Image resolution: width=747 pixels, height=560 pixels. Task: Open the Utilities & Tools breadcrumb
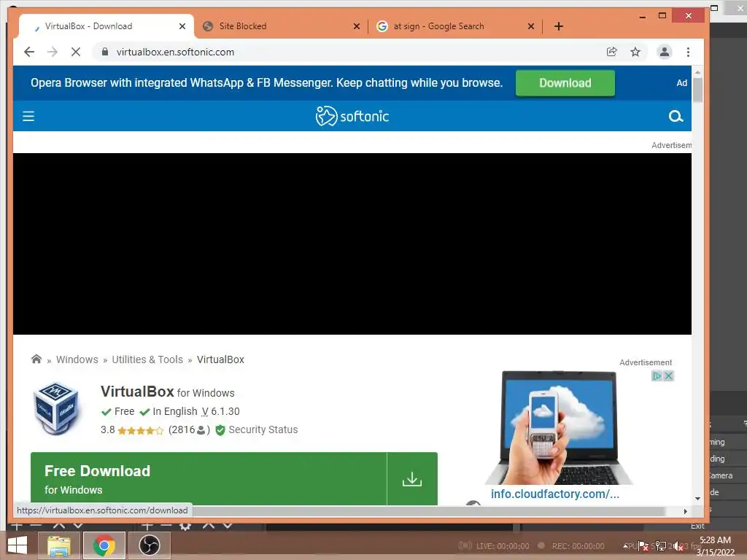pos(147,359)
